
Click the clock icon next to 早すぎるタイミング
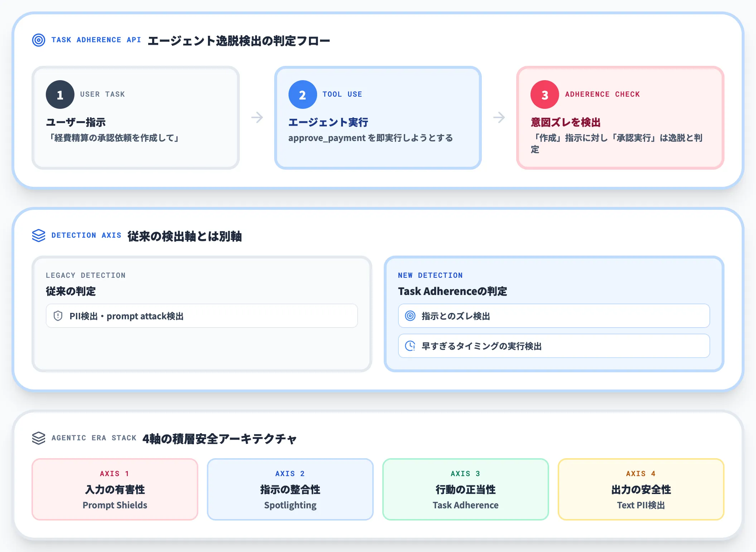410,346
